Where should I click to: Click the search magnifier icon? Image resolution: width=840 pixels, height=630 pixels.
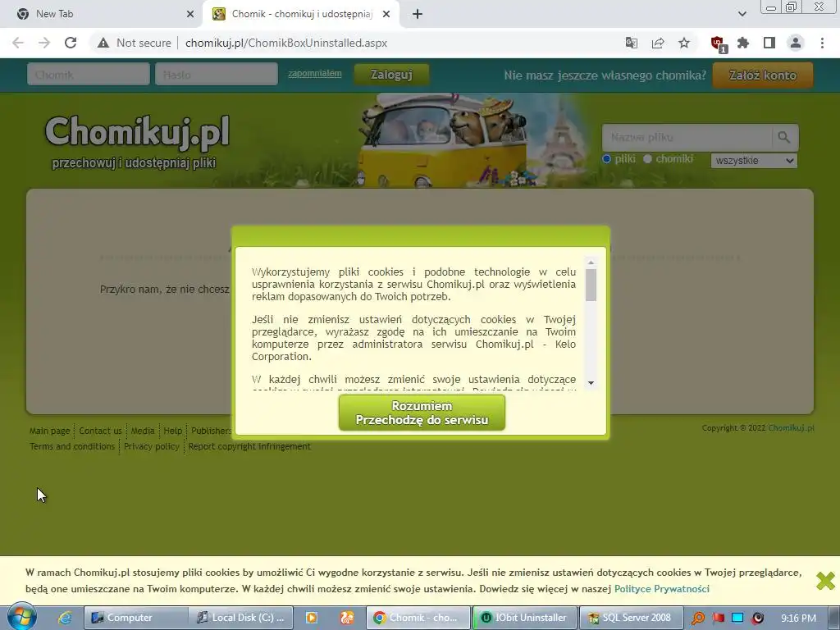click(x=784, y=137)
